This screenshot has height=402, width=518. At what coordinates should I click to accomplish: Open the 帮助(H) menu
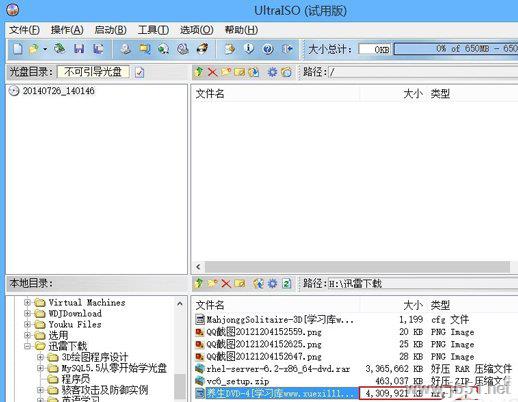241,30
